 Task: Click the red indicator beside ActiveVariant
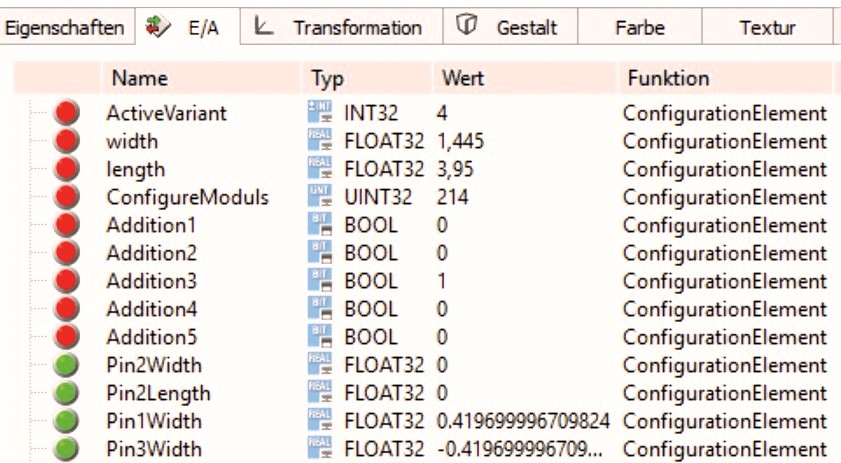67,113
